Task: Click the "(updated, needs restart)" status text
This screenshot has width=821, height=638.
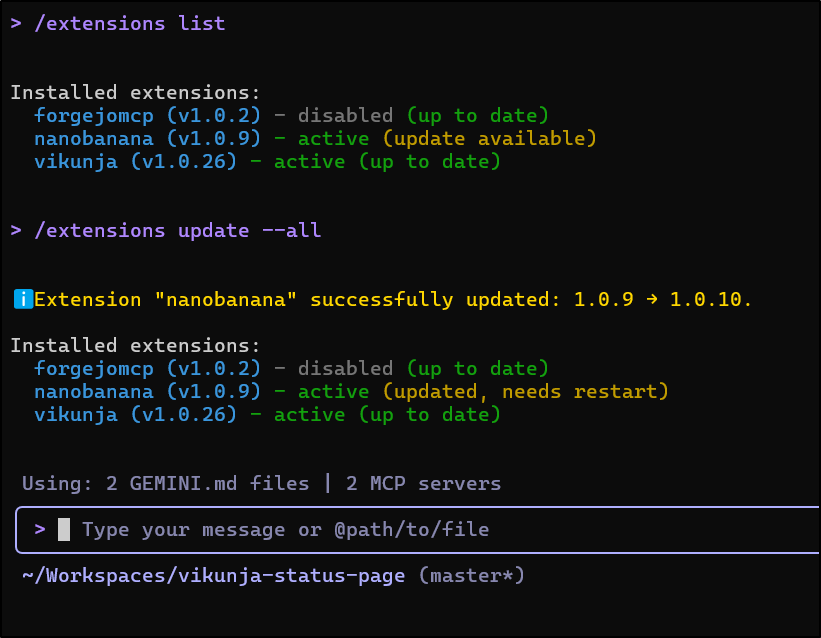Action: coord(525,391)
